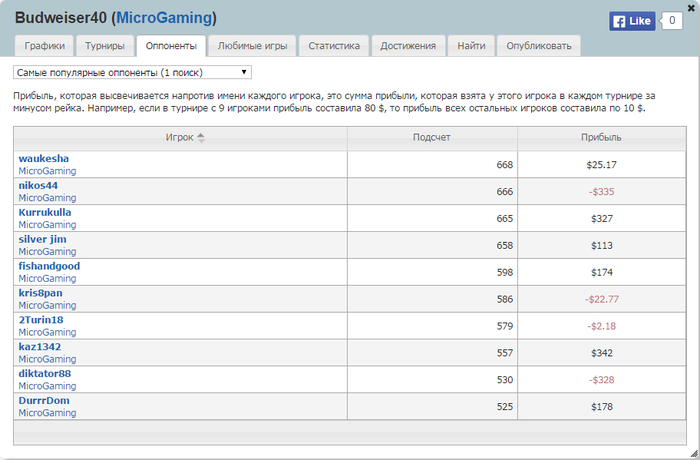
Task: Sort by the Прибыль column header
Action: [601, 138]
